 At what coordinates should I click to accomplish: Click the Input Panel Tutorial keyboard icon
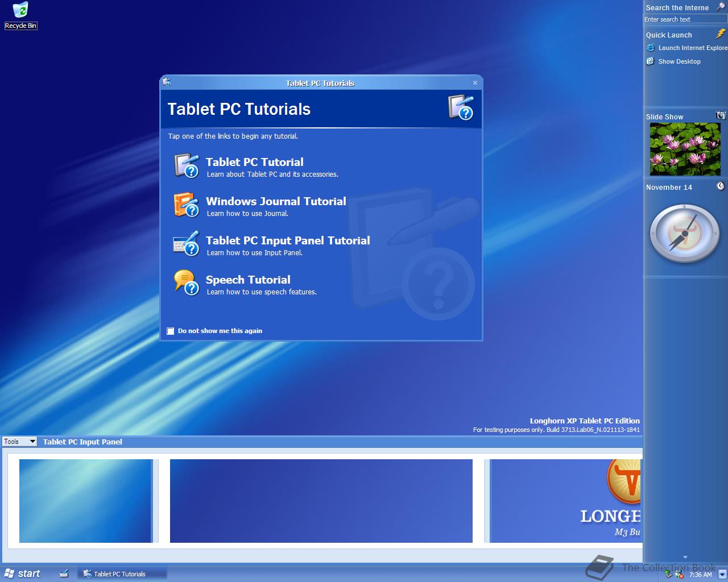point(186,244)
